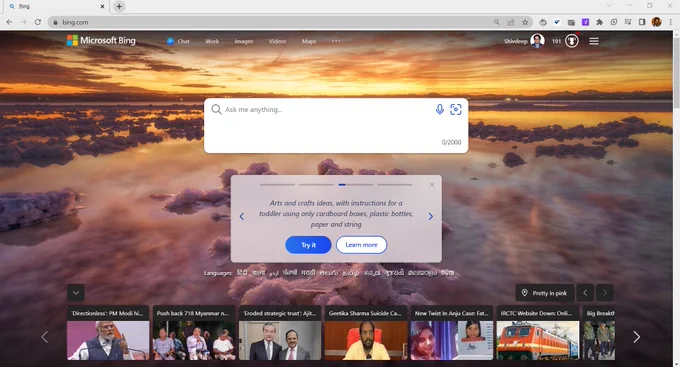Viewport: 680px width, 367px height.
Task: Open the purple V extension
Action: tap(585, 22)
